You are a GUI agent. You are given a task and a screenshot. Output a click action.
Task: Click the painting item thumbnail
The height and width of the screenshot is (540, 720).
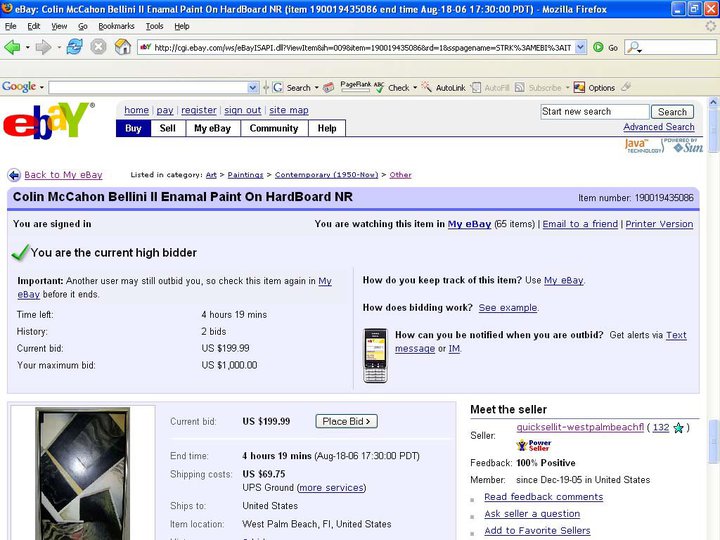(x=83, y=474)
